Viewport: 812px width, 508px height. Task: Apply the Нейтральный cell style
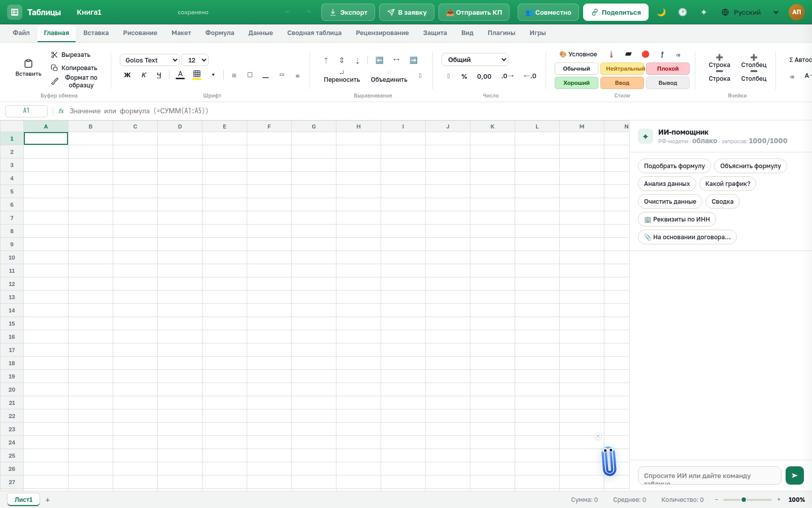click(622, 69)
